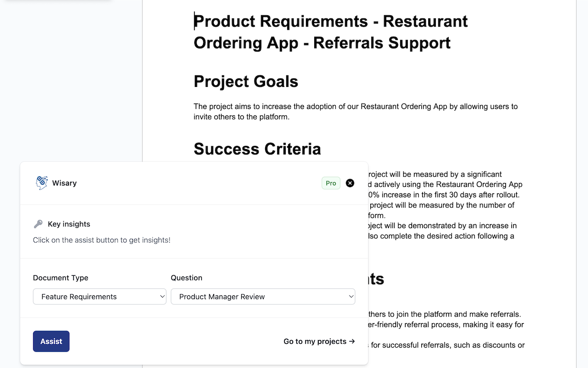The image size is (588, 368).
Task: Click the Key insights heading text
Action: coord(69,224)
